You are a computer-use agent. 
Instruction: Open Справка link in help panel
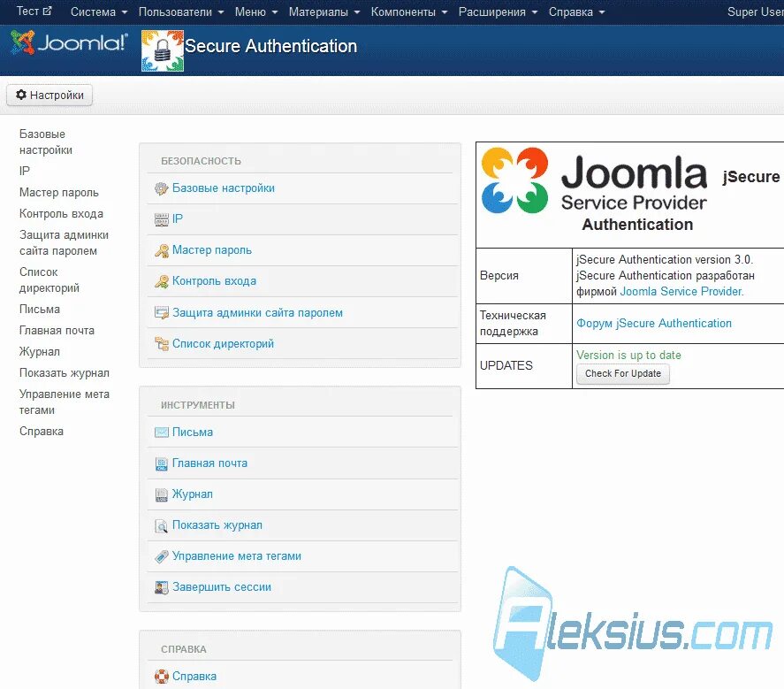tap(194, 677)
